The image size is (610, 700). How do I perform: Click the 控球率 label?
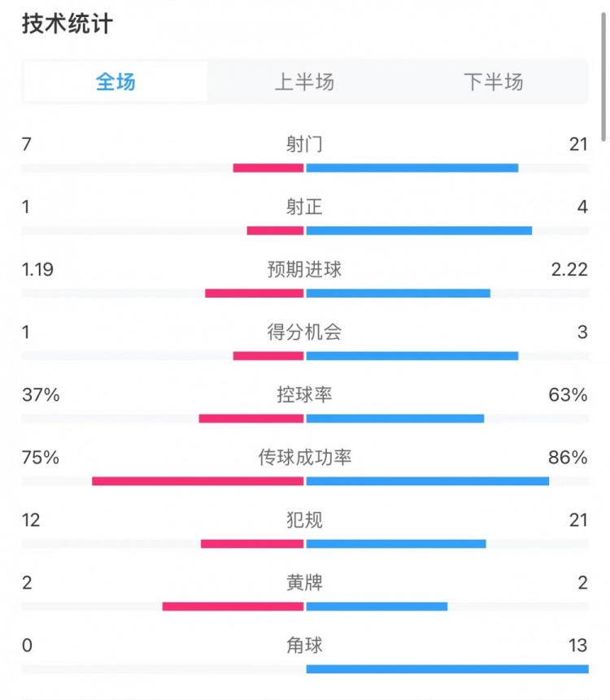(x=304, y=394)
